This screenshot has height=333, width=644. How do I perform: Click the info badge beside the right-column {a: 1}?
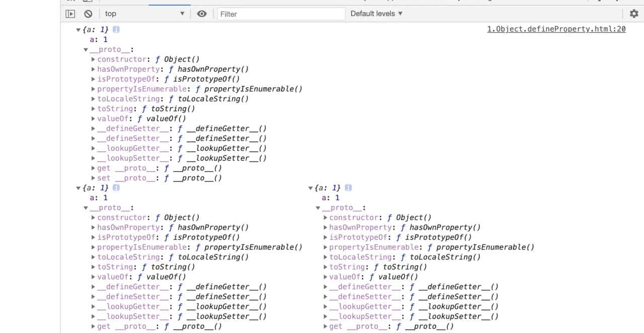tap(348, 188)
